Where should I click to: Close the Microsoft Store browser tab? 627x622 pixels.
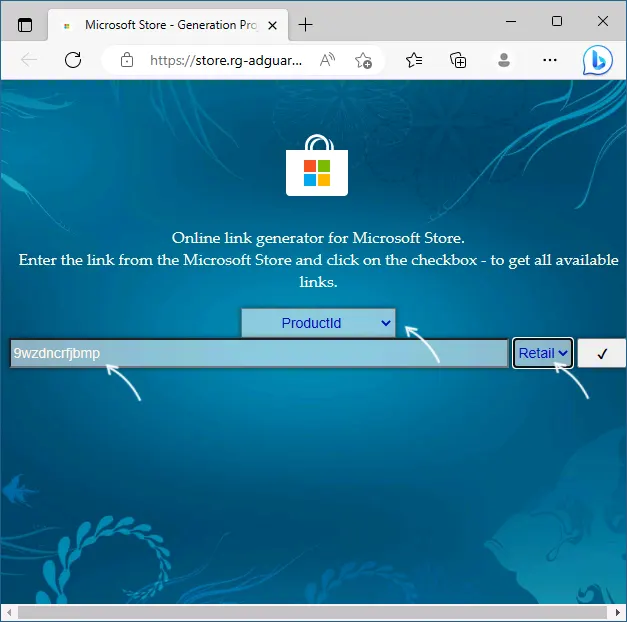coord(272,26)
